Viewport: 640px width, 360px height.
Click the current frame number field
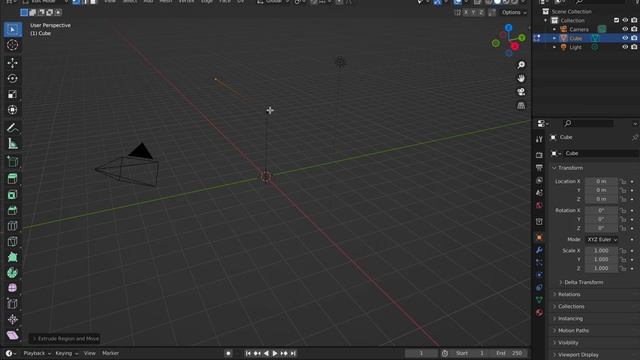[x=421, y=353]
